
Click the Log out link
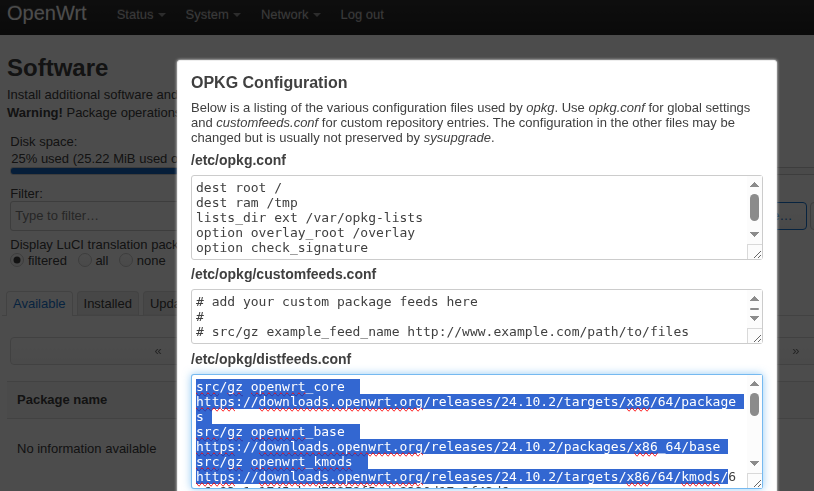click(362, 15)
